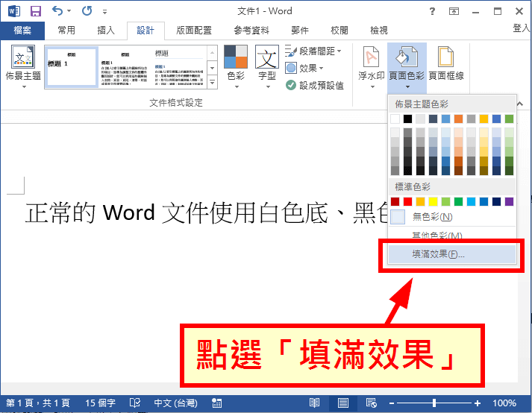Click 登入 sign-in link

(521, 28)
